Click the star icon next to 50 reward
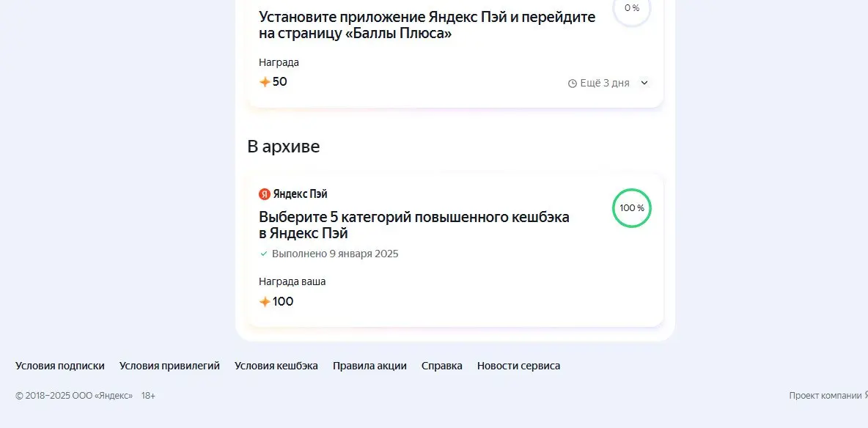The width and height of the screenshot is (868, 428). click(x=265, y=82)
